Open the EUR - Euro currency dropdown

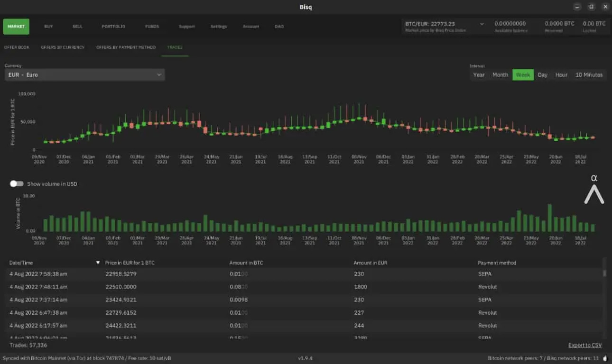click(x=84, y=75)
